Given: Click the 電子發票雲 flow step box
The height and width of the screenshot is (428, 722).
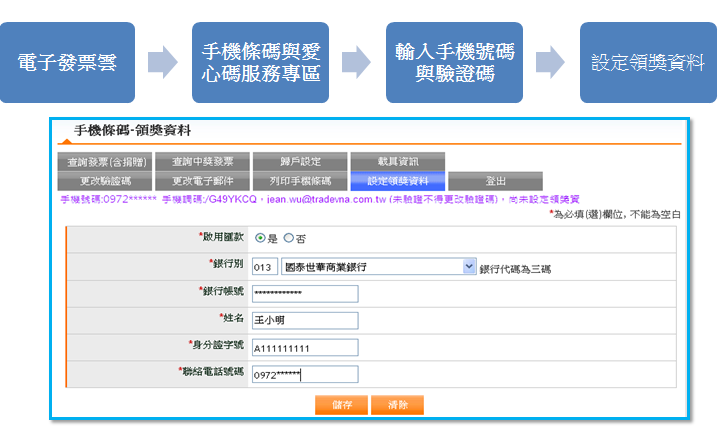Looking at the screenshot, I should tap(67, 62).
